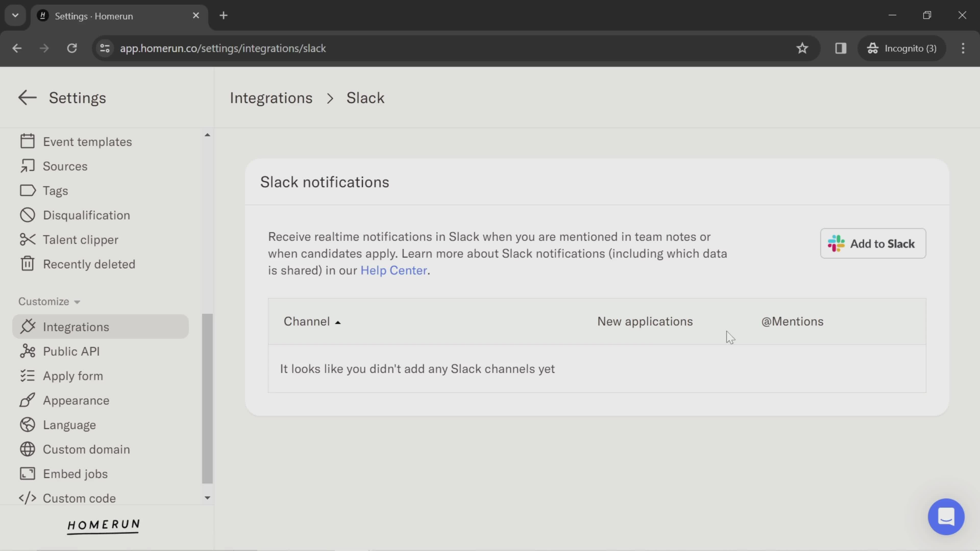
Task: Click the Appearance brush icon
Action: (27, 400)
